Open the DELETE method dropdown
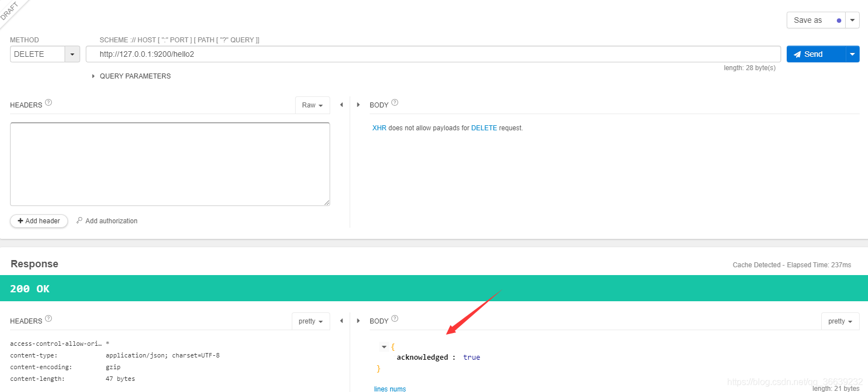This screenshot has width=868, height=392. (72, 54)
